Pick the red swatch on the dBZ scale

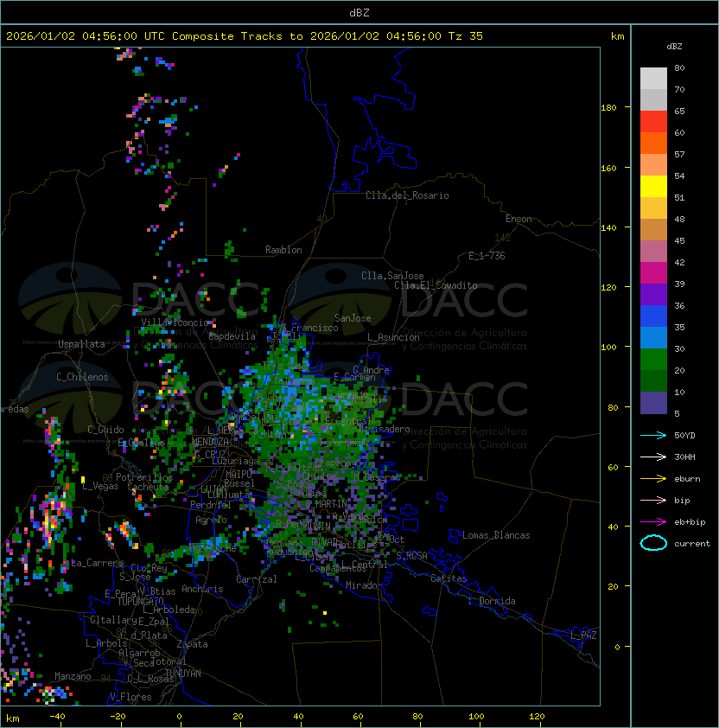(653, 121)
